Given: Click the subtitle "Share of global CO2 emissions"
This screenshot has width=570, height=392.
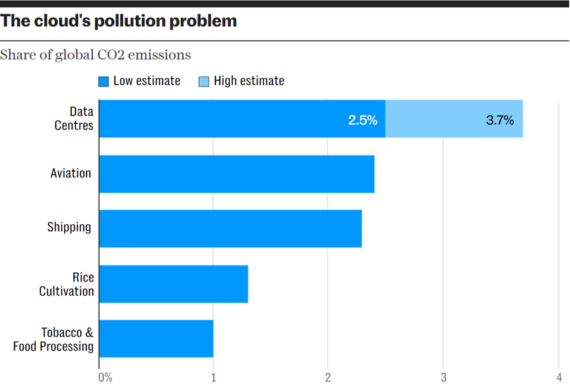Looking at the screenshot, I should pos(96,54).
